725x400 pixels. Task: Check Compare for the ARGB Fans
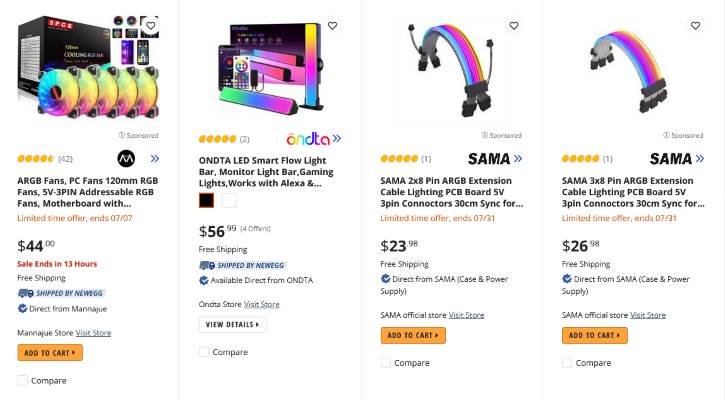23,380
